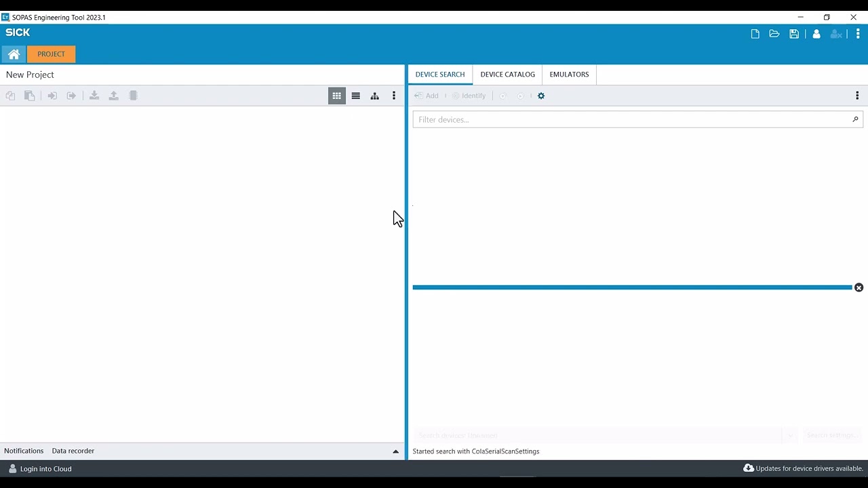Screen dimensions: 868x488
Task: Click the copy icon in project toolbar
Action: (x=10, y=96)
